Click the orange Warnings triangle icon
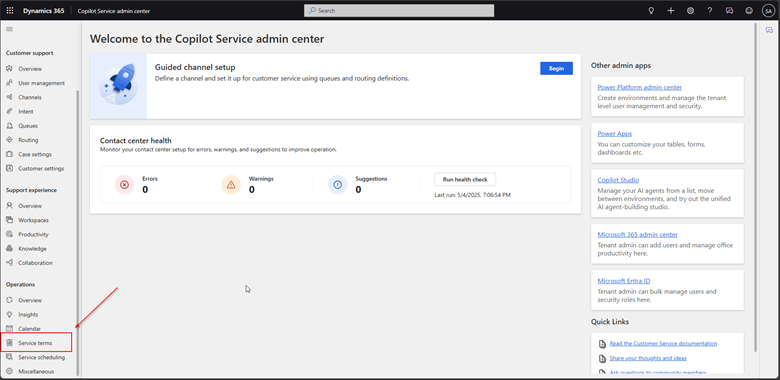Viewport: 780px width, 380px height. tap(231, 185)
